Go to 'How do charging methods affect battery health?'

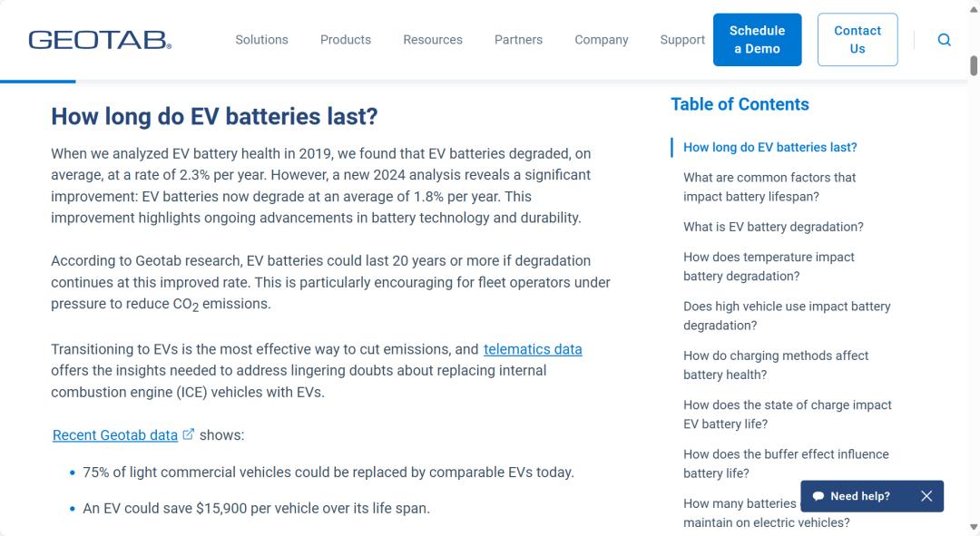point(776,365)
